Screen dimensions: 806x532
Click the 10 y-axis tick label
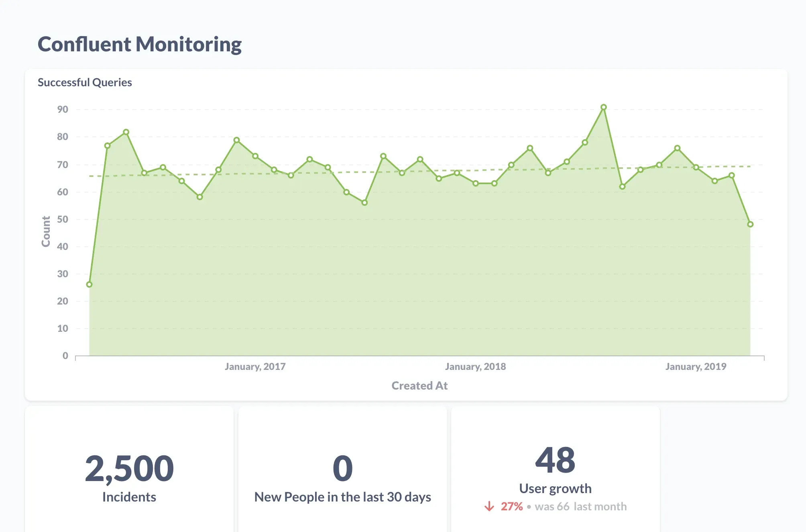pos(63,329)
